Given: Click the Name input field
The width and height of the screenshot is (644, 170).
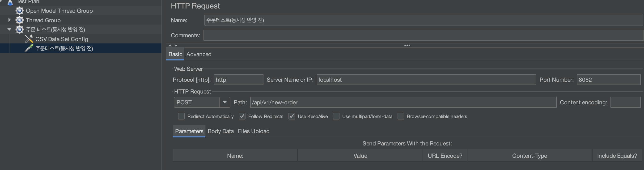Looking at the screenshot, I should (x=424, y=20).
